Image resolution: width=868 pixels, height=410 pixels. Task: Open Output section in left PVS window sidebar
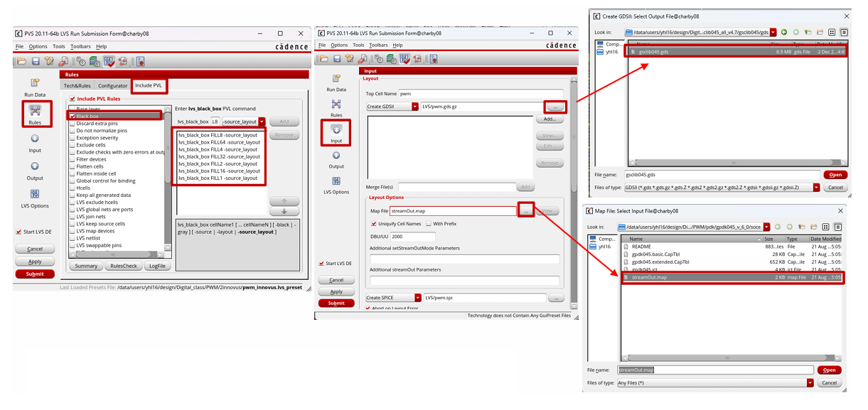coord(35,171)
